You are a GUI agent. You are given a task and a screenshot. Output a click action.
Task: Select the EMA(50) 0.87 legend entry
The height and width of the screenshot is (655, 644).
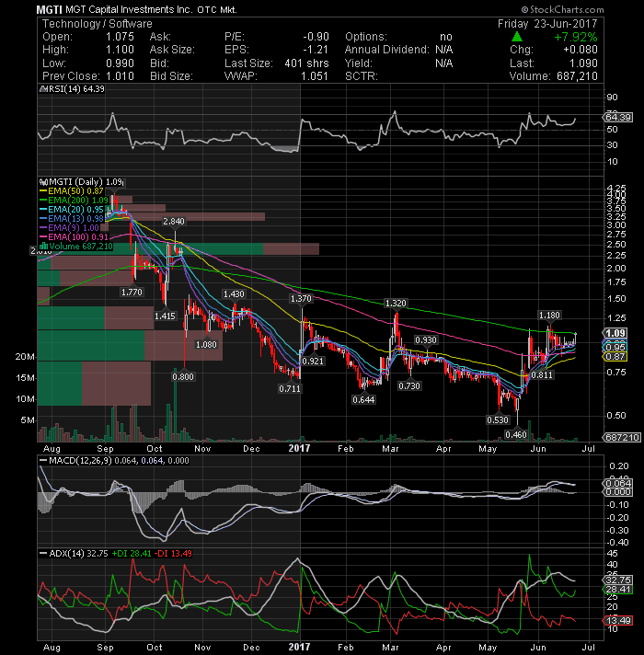pyautogui.click(x=72, y=191)
